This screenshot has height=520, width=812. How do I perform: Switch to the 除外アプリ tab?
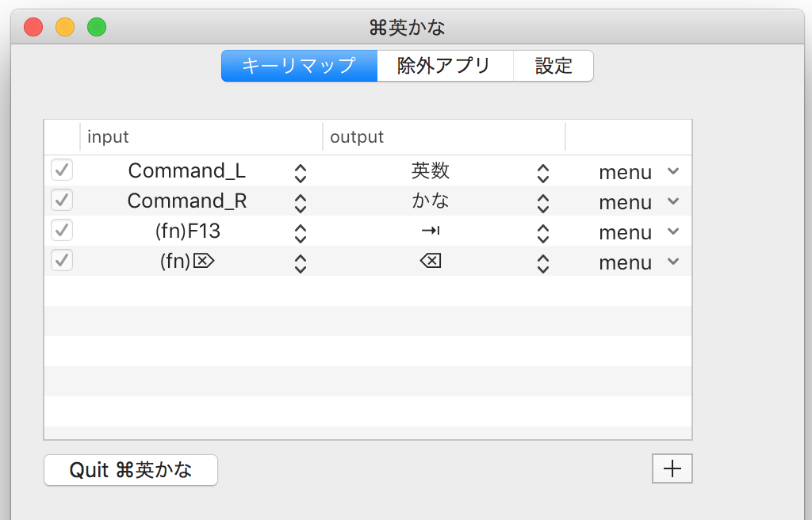coord(444,66)
